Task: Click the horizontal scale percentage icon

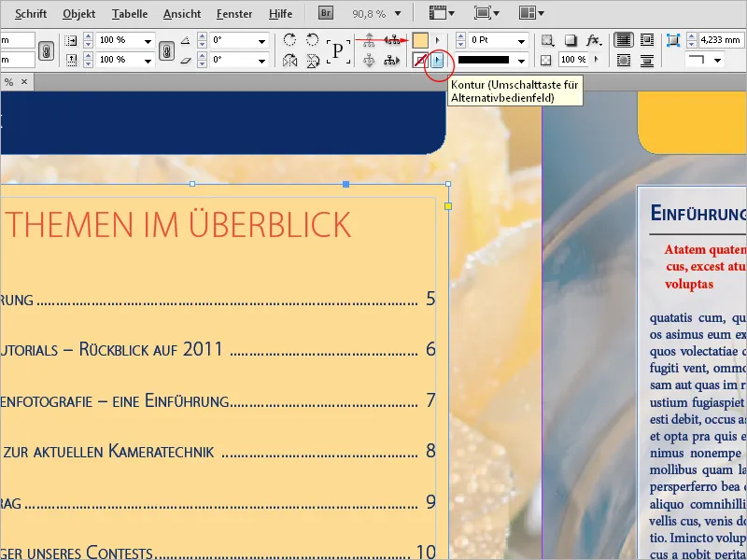Action: 71,41
